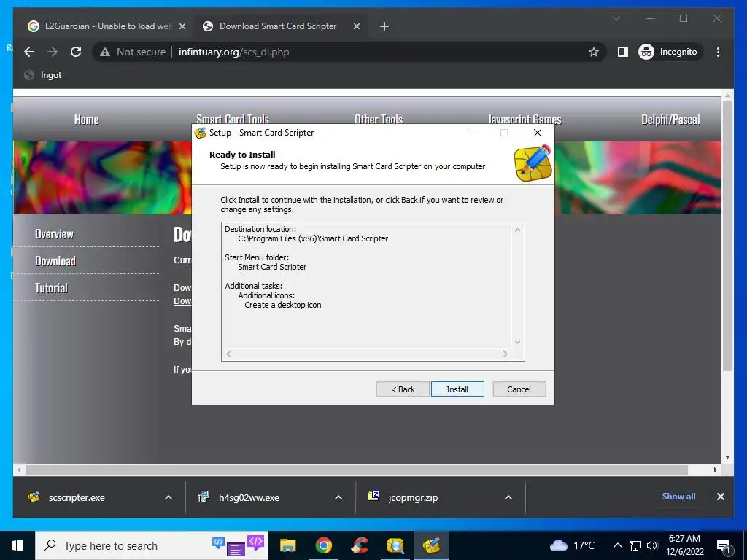Open the notification center icon
This screenshot has height=560, width=747.
point(723,545)
